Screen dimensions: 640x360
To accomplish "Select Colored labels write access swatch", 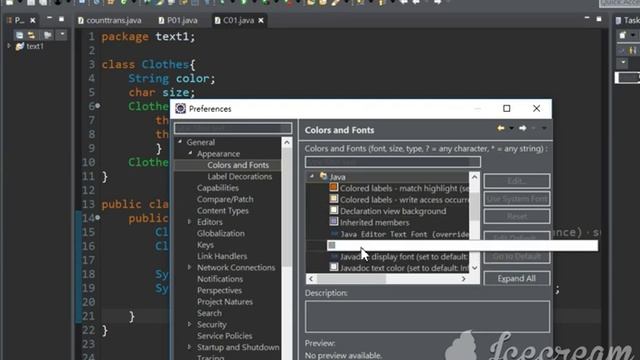I will tap(333, 199).
